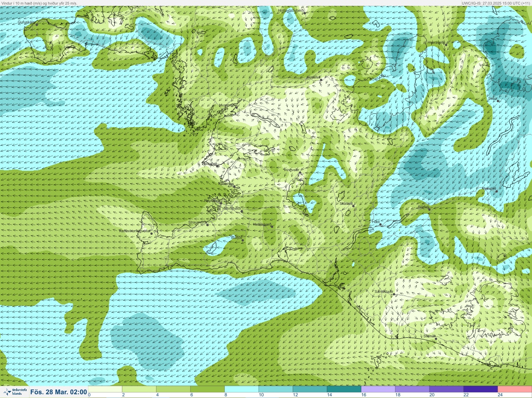Viewport: 532px width, 398px height.
Task: Click the Skálholt station label
Action: click(346, 203)
